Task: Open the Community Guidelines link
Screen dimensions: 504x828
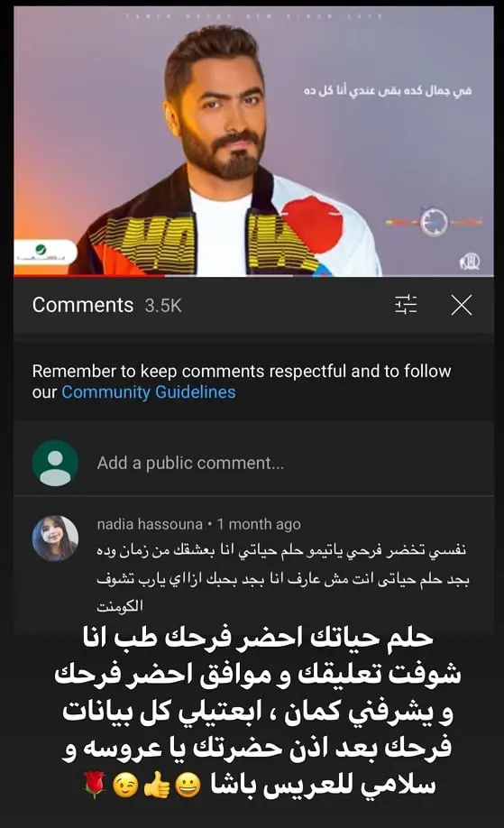Action: (149, 391)
